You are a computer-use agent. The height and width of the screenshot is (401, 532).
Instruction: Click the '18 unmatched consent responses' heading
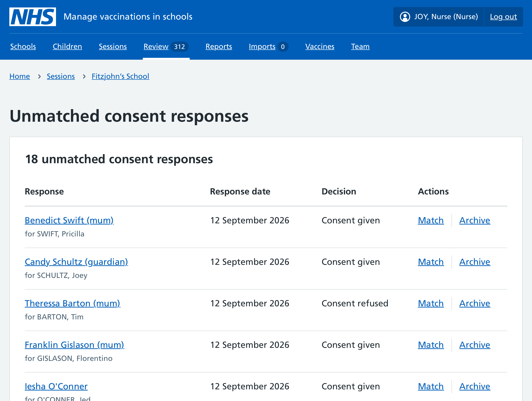[x=119, y=159]
